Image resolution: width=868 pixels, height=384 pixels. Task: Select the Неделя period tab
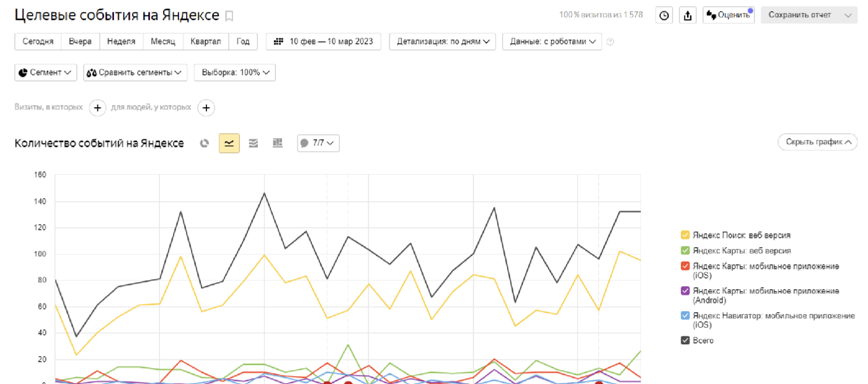coord(122,41)
